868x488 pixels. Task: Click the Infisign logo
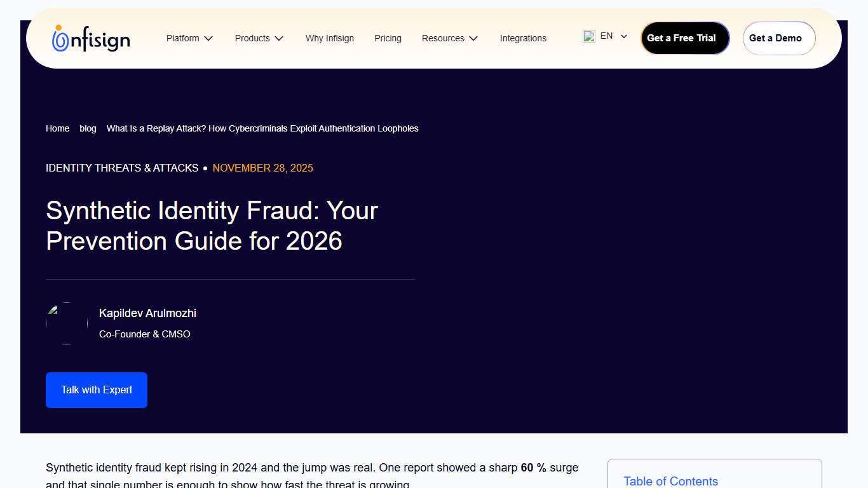(x=90, y=38)
